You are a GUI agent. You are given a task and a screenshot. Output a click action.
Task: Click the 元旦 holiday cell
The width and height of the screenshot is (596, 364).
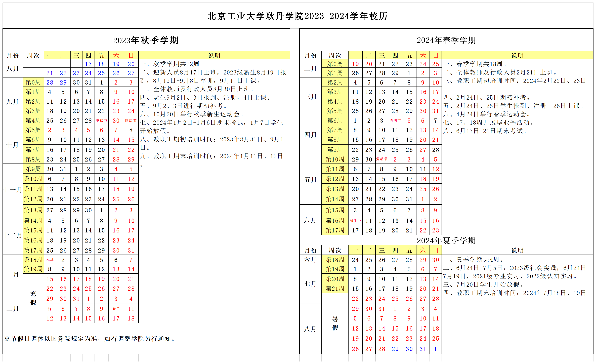50,260
